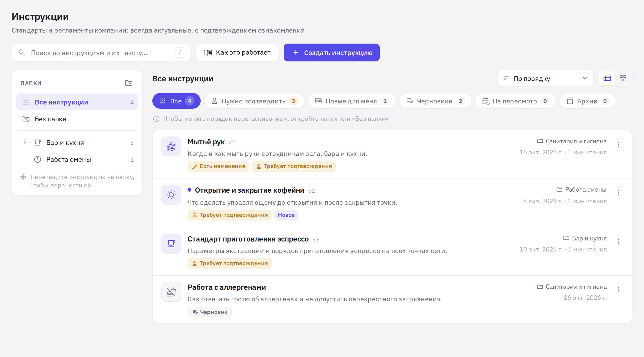The image size is (644, 357).
Task: Click «Требует подтверждения» badge on espresso row
Action: 230,264
